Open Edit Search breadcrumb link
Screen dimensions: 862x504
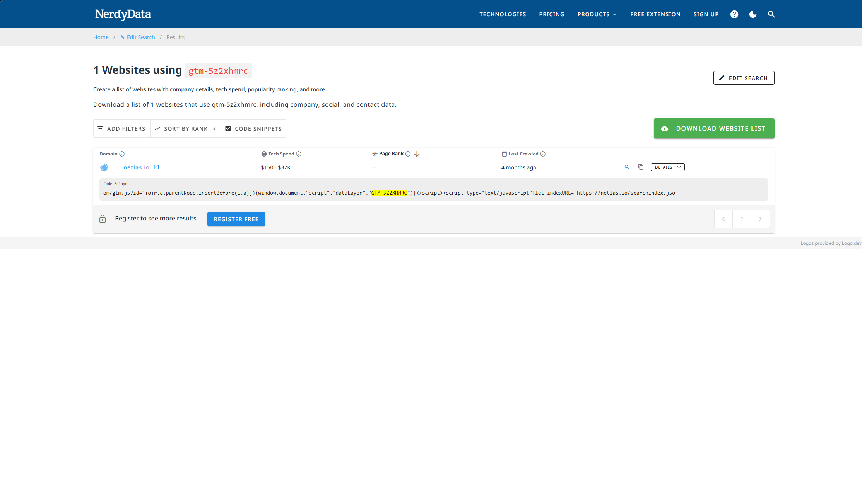(x=138, y=37)
